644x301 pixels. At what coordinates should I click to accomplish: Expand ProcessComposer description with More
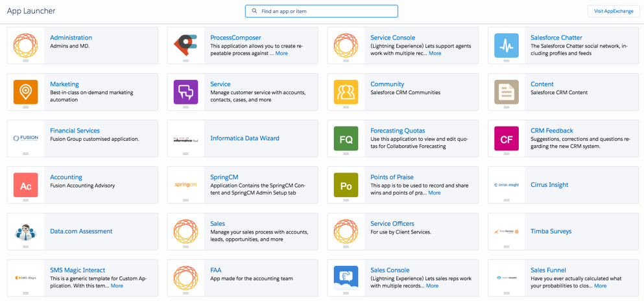(281, 53)
